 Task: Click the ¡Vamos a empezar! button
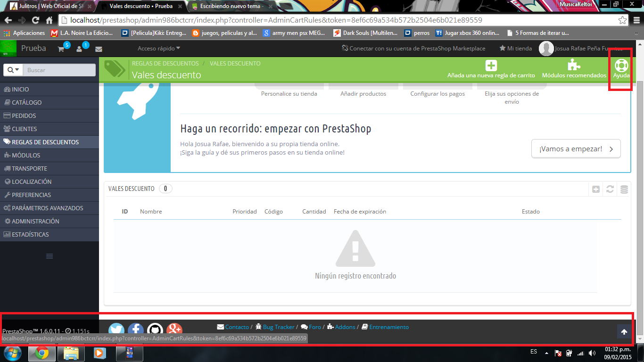click(x=576, y=148)
